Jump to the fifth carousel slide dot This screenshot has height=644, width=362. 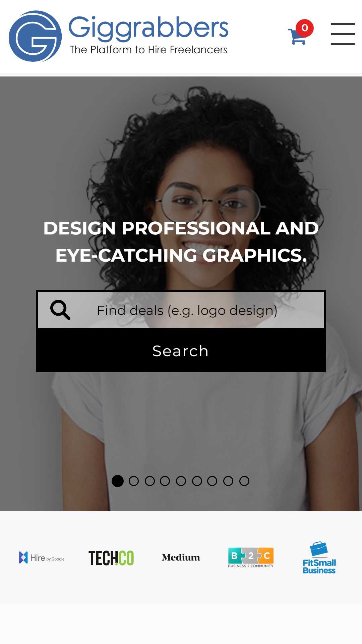pos(181,481)
